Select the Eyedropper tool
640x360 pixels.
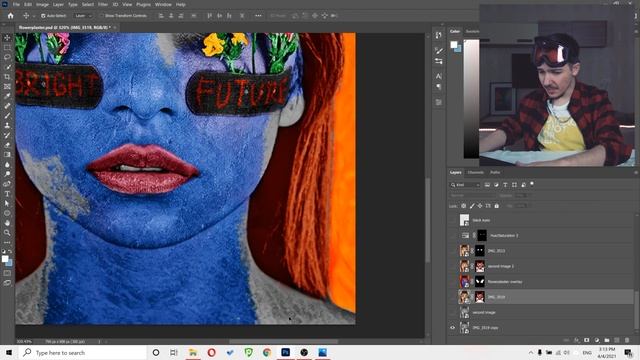click(7, 96)
